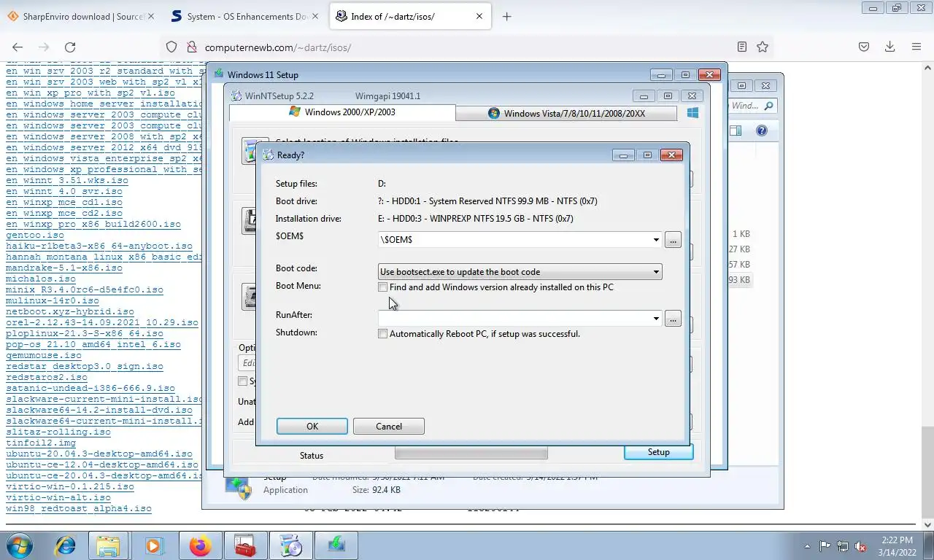
Task: Enable Find and add Windows version checkbox
Action: (382, 287)
